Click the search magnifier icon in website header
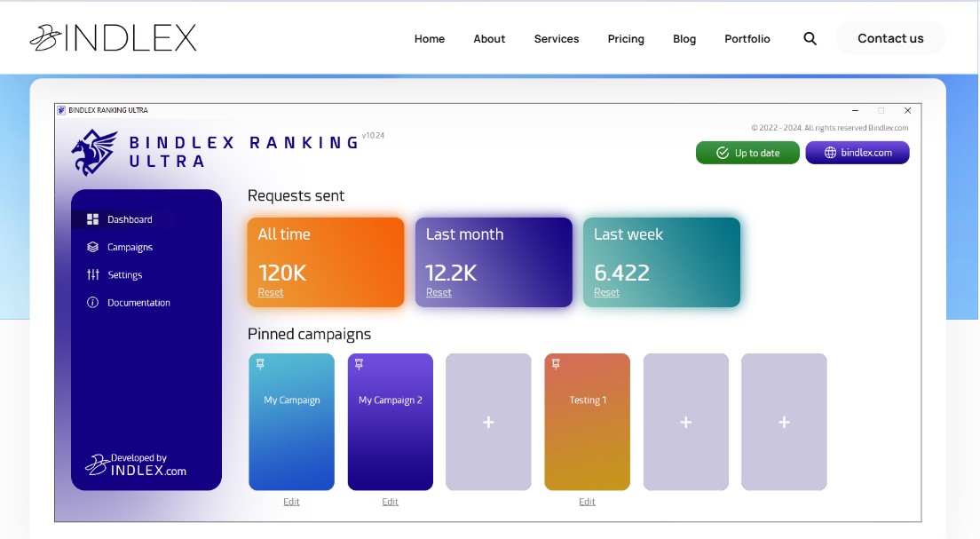The image size is (980, 539). 810,39
